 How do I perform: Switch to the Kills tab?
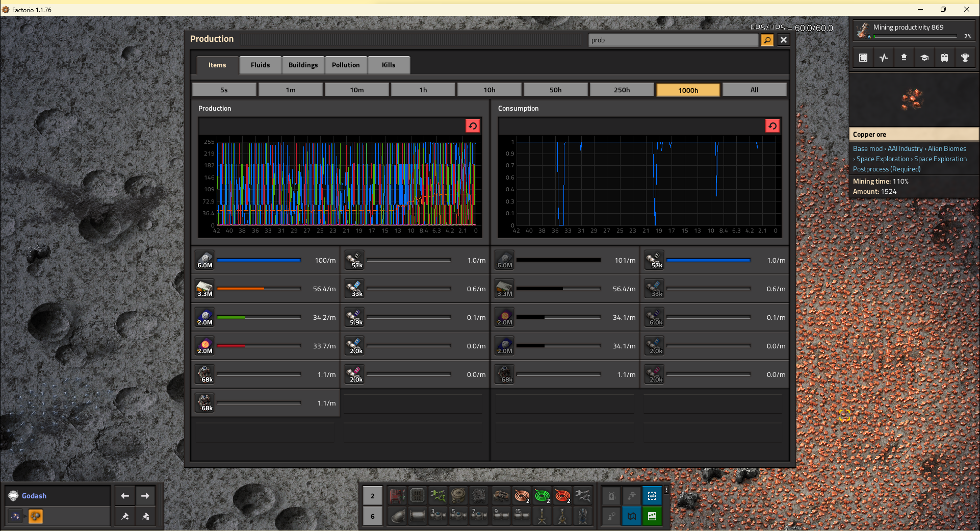[x=389, y=65]
